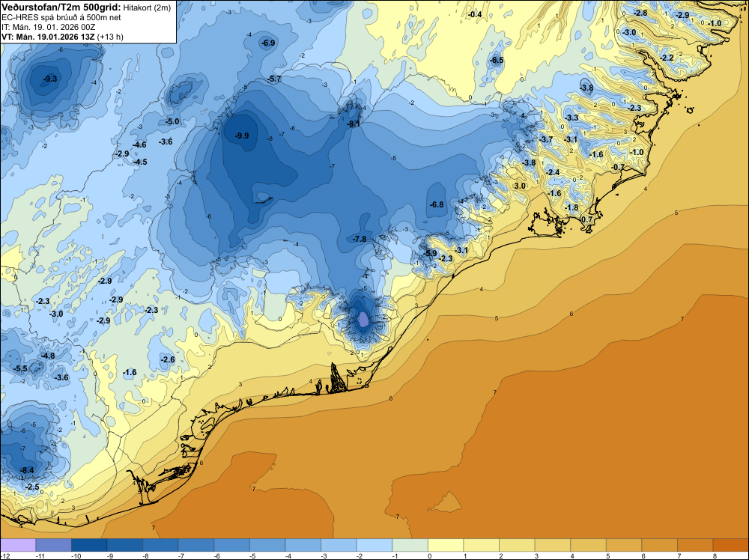
Task: Click the -2.2 temperature label
Action: pos(667,58)
